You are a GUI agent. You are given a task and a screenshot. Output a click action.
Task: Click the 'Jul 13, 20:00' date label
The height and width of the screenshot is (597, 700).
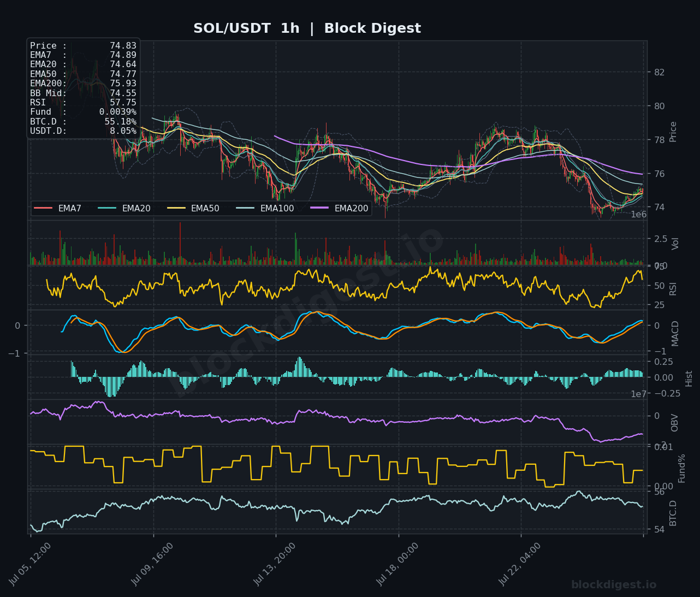point(275,565)
